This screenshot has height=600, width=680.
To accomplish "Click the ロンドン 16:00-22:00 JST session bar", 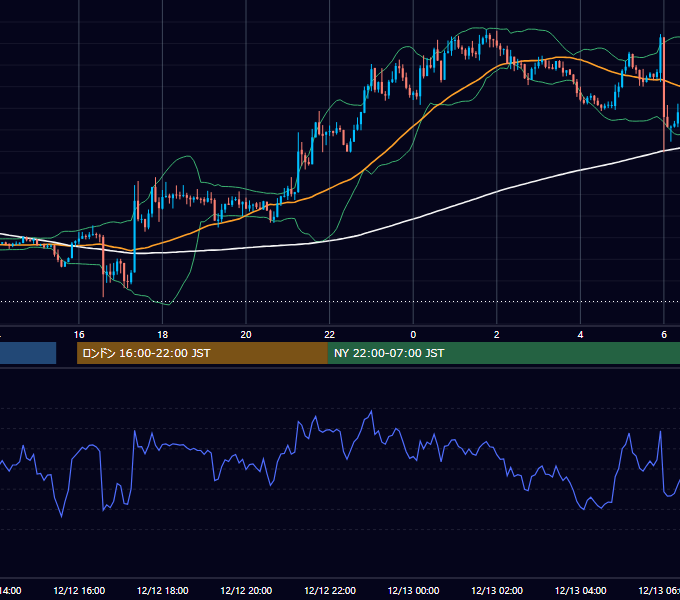I will point(202,353).
